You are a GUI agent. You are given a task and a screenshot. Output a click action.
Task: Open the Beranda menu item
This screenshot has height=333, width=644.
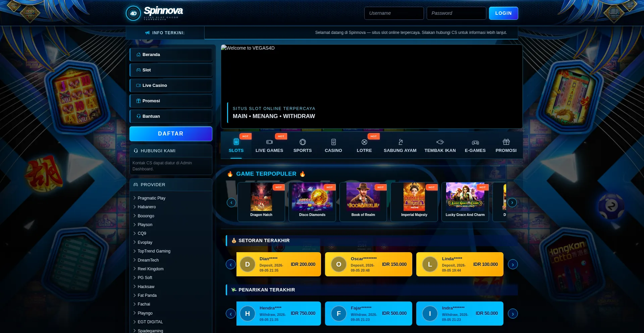click(171, 55)
